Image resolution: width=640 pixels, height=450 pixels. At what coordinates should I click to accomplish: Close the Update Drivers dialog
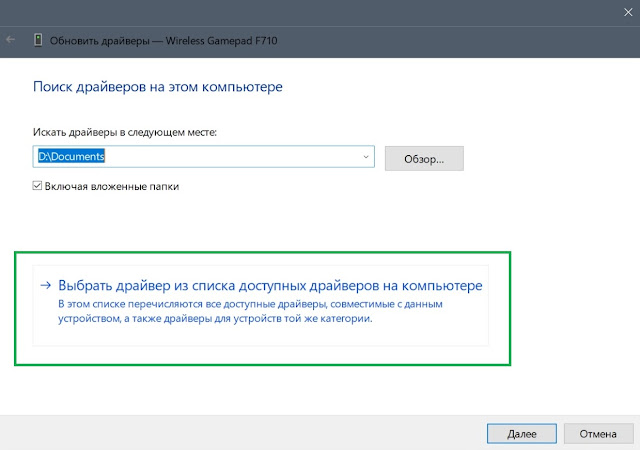(x=628, y=12)
